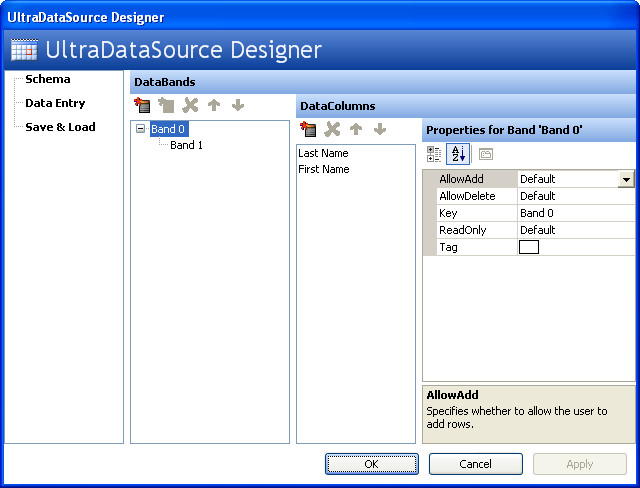Collapse the Band 0 tree node
Image resolution: width=640 pixels, height=488 pixels.
click(141, 129)
